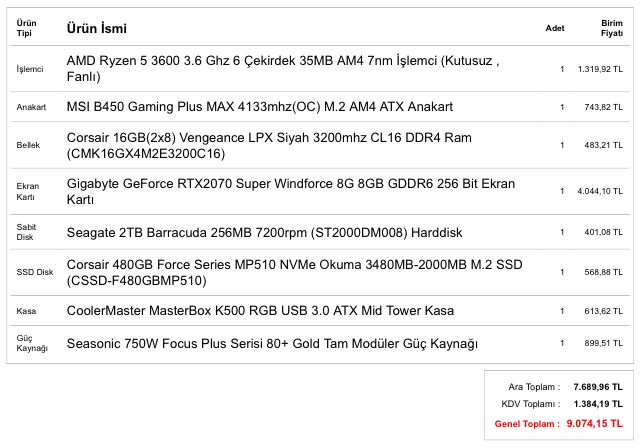Select the 'Sabit Disk' product type label
The height and width of the screenshot is (448, 640).
point(26,232)
